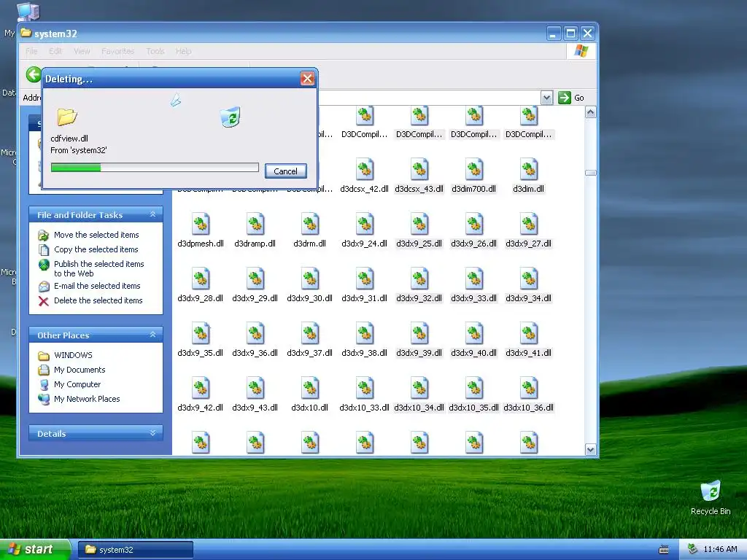
Task: Select the d3dpmesh.dll file icon
Action: click(x=201, y=224)
